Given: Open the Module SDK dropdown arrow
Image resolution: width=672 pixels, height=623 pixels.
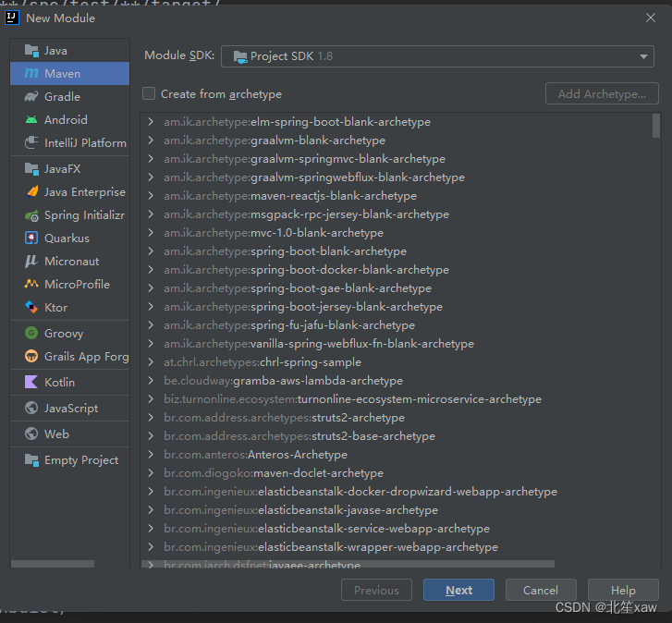Looking at the screenshot, I should point(643,56).
